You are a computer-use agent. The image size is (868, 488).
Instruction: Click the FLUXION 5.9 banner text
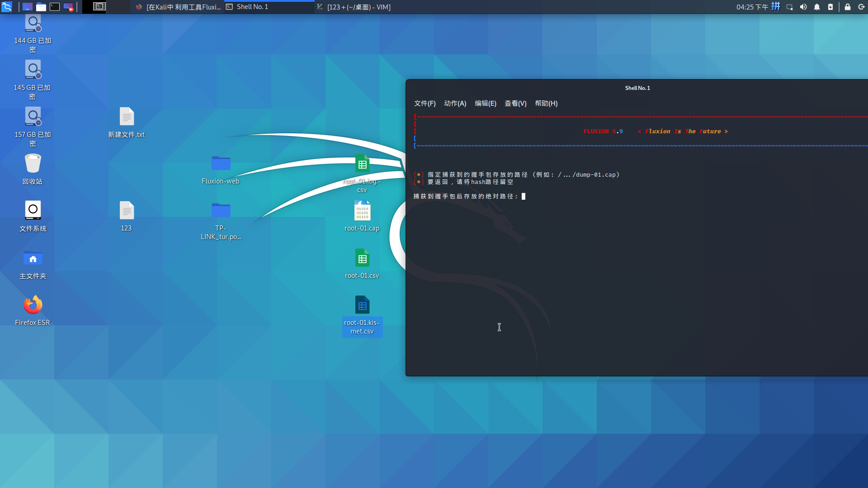(603, 131)
